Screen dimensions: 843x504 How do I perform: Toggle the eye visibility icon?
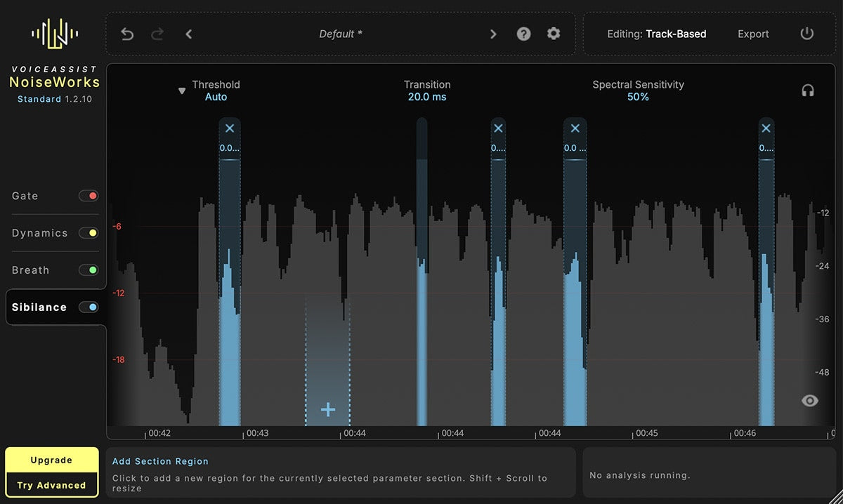[x=810, y=401]
